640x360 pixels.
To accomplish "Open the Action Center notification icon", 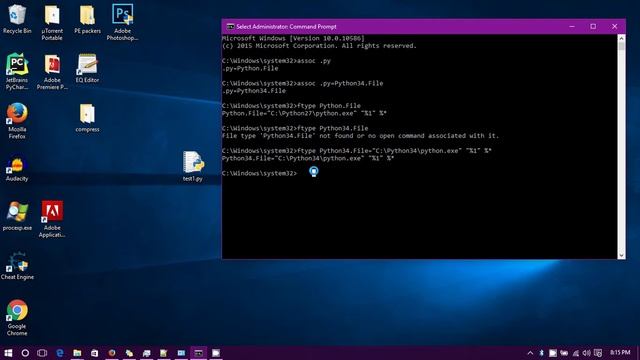I will click(598, 353).
